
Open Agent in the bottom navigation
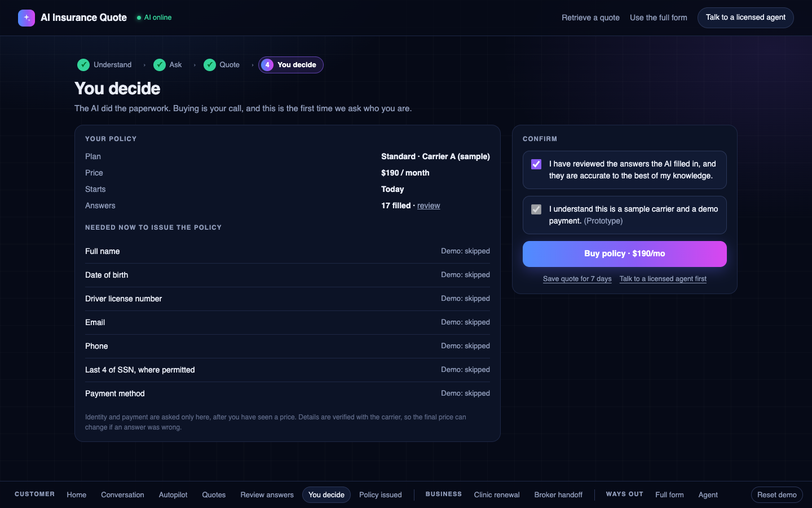click(708, 494)
